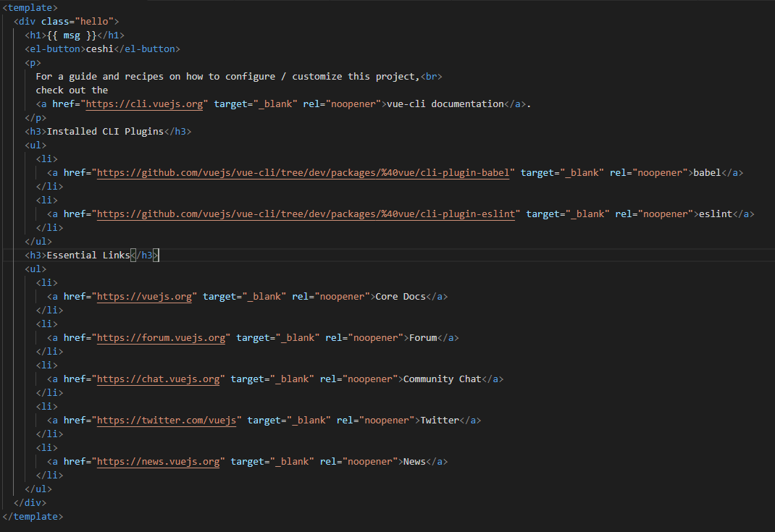Click the https://cli.vuejs.org URL
This screenshot has height=532, width=775.
[x=144, y=104]
